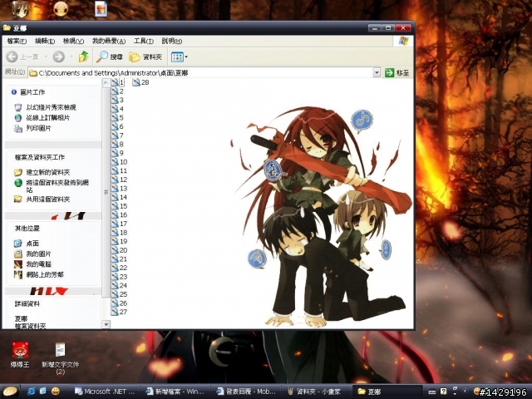Image resolution: width=532 pixels, height=399 pixels.
Task: Click file name "21" in list
Action: (124, 259)
